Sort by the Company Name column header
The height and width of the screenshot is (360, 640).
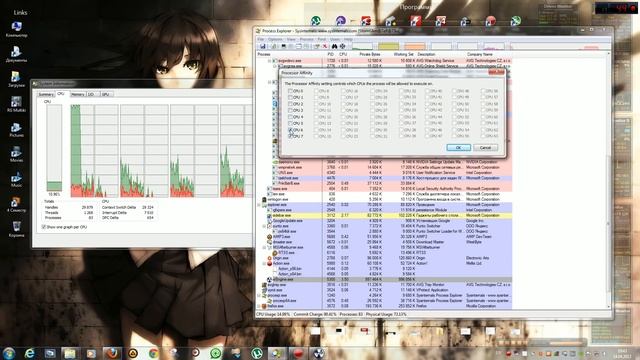480,54
